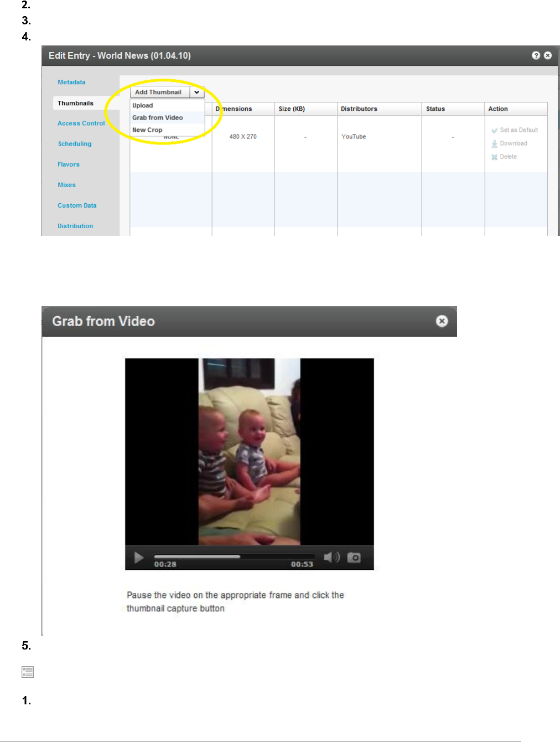Image resolution: width=560 pixels, height=742 pixels.
Task: Click Set as Default link
Action: pos(519,130)
